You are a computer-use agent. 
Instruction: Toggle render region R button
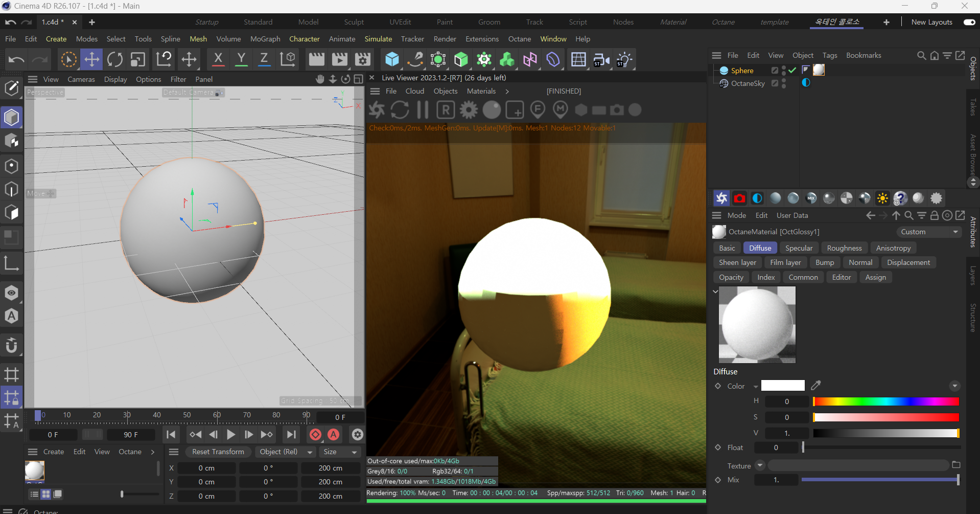(446, 109)
